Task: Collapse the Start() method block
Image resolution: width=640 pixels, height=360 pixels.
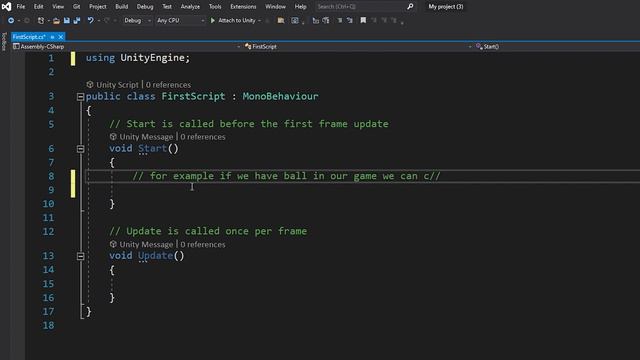Action: (80, 149)
